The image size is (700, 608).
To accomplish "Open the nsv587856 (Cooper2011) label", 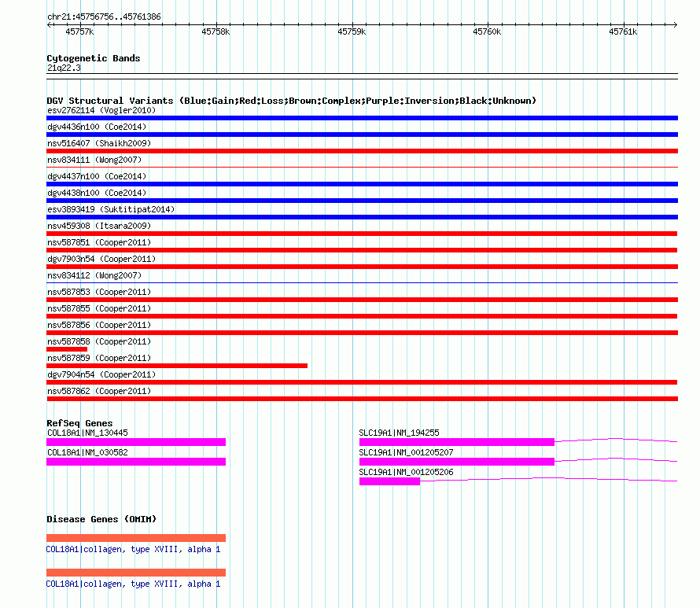I will (99, 325).
